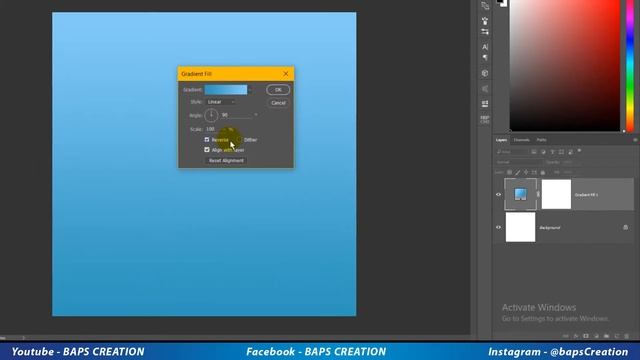Hide the Background layer
Viewport: 640px width, 360px height.
tap(498, 227)
